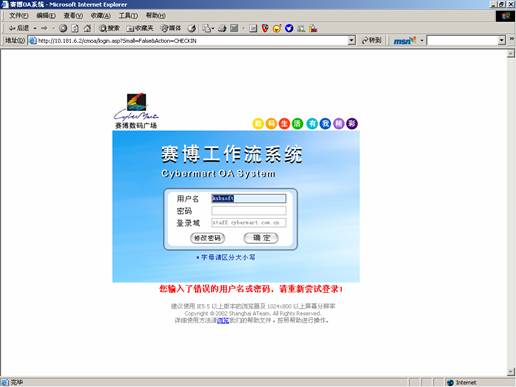The height and width of the screenshot is (387, 516).
Task: Click the page icon in the address bar
Action: point(32,41)
